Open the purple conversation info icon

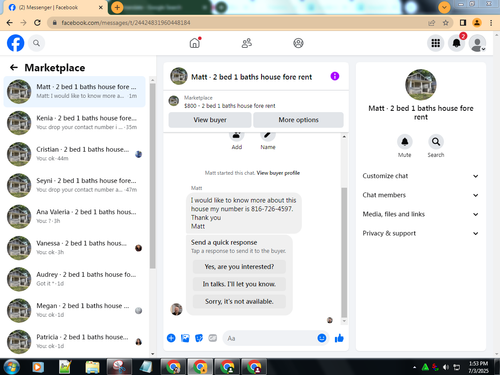(x=335, y=76)
